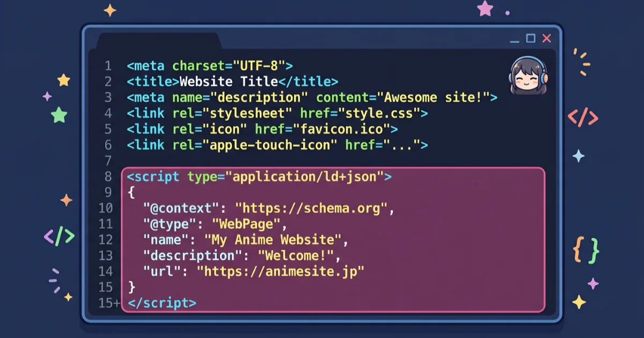Click the "https://animesite.jp" URL string
Viewport: 644px width, 338px height.
[x=281, y=271]
